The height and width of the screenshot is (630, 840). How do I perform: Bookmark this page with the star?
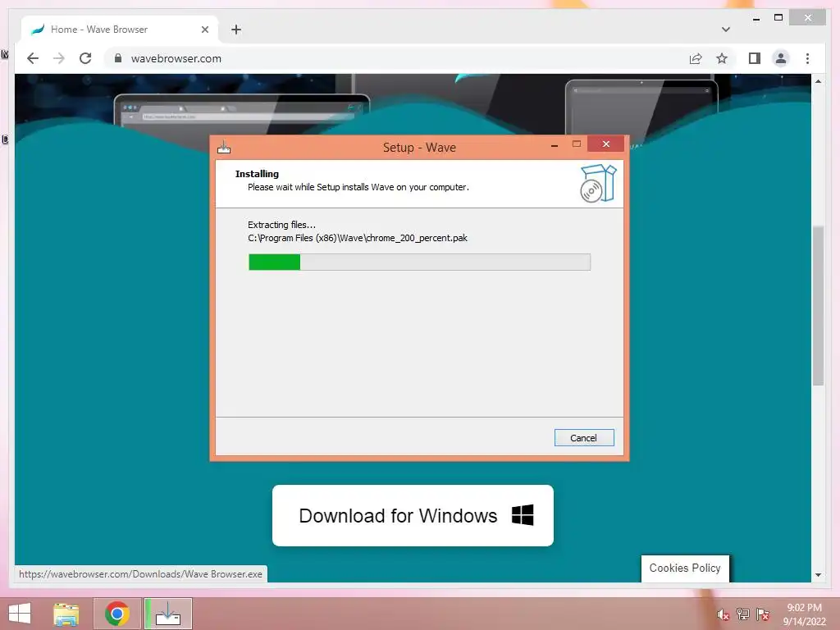coord(722,58)
